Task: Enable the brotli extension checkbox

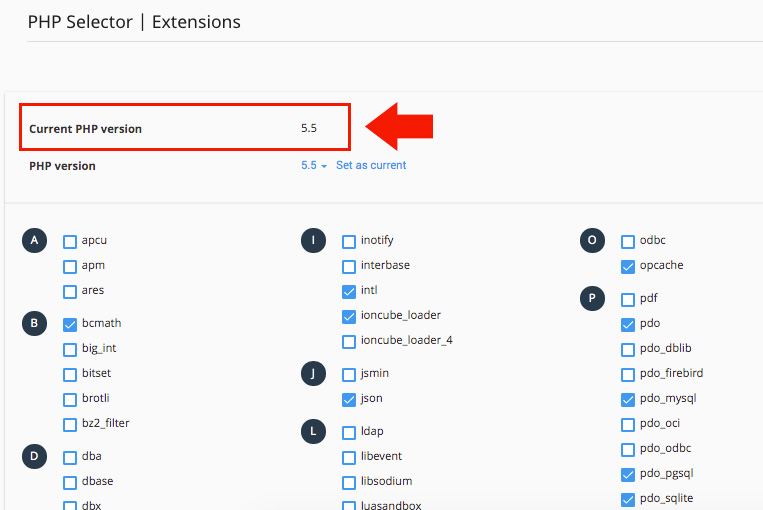Action: [70, 399]
